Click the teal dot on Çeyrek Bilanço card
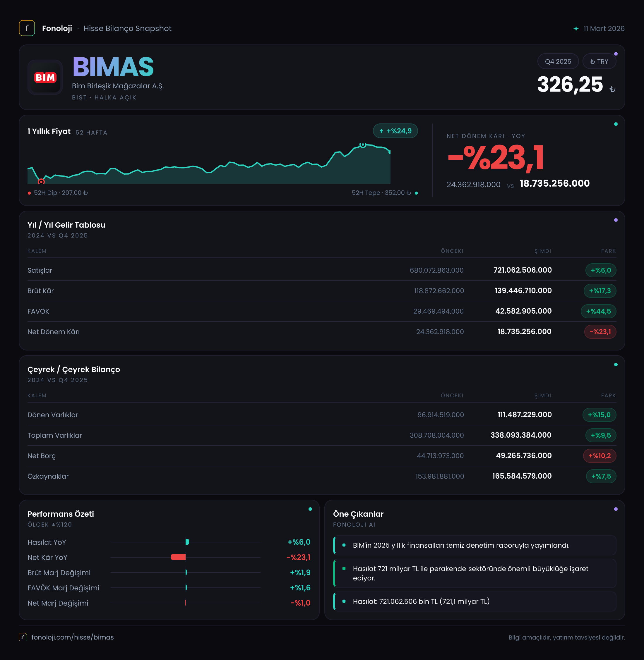This screenshot has height=660, width=644. click(616, 365)
